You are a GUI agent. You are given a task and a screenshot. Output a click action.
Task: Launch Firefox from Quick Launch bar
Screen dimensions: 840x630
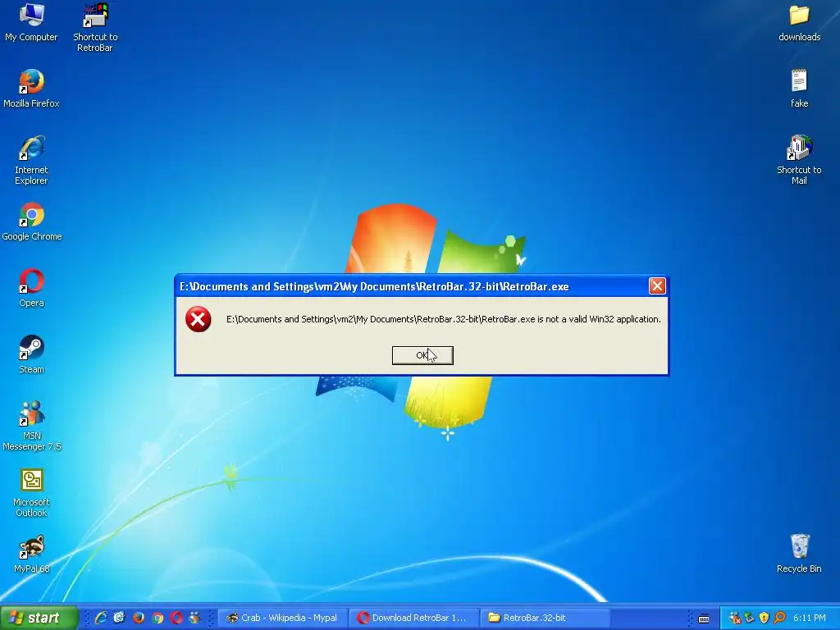138,618
